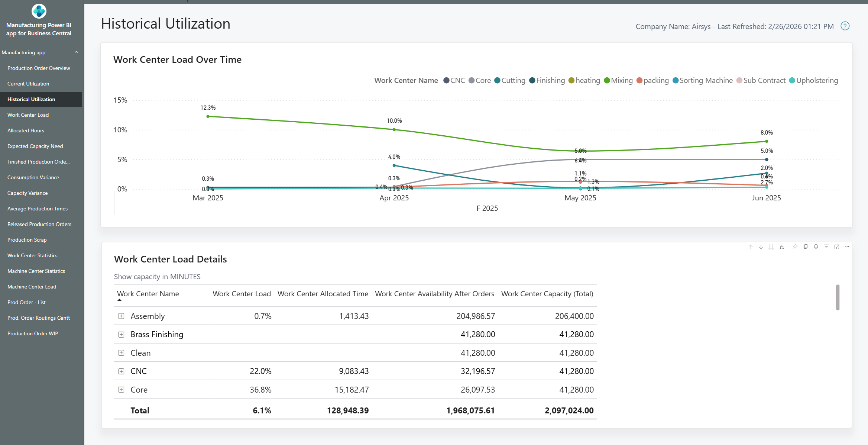Expand the Assembly work center row
The width and height of the screenshot is (868, 445).
121,316
